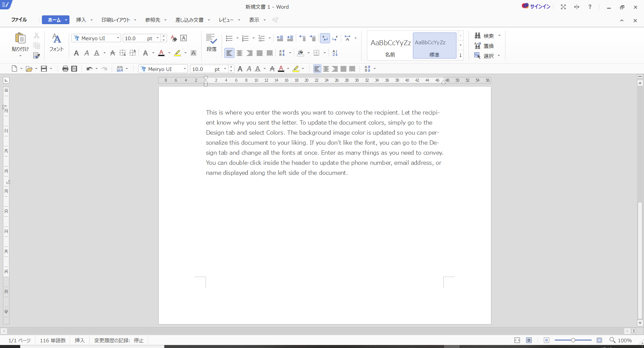
Task: Click the ファイル (File) button
Action: coord(19,20)
